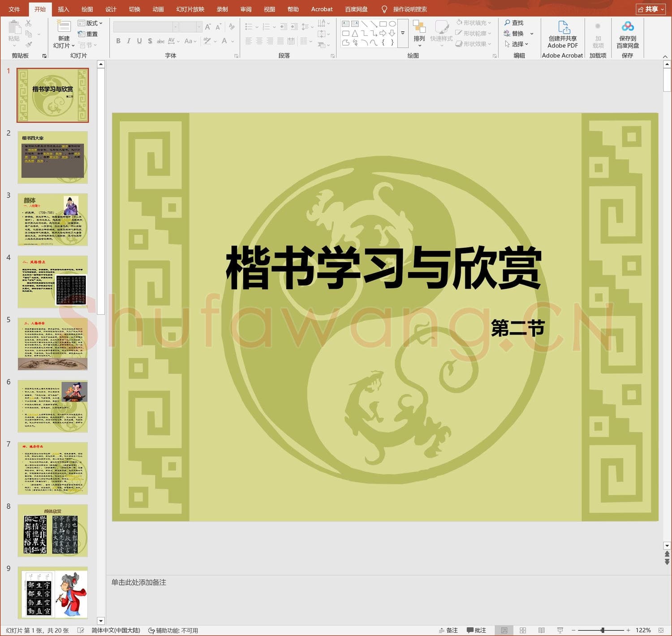Switch to the Design (设计) tab
The height and width of the screenshot is (636, 672).
coord(111,9)
